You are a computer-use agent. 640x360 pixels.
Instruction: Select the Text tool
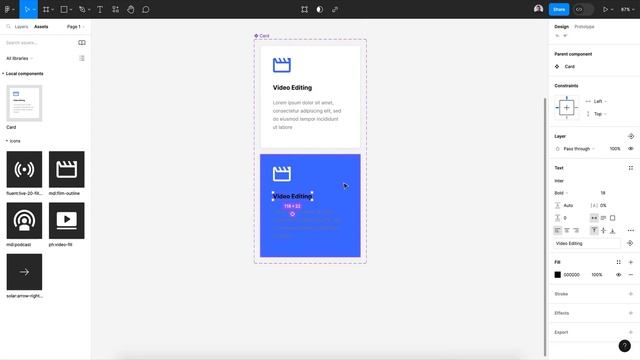click(x=100, y=9)
